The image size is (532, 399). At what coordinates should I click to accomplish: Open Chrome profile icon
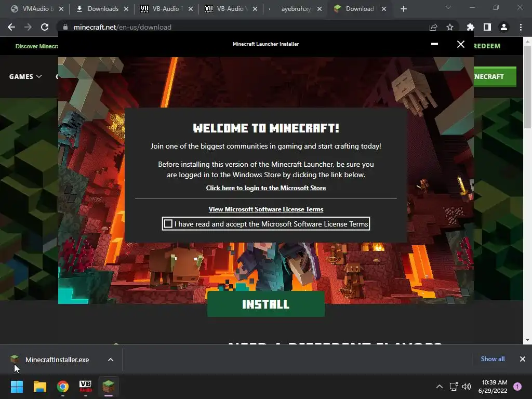pyautogui.click(x=504, y=27)
